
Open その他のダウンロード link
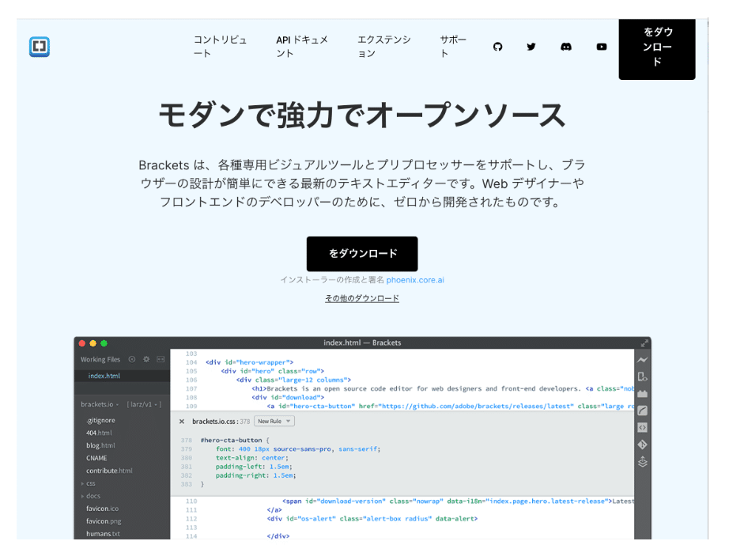coord(362,298)
